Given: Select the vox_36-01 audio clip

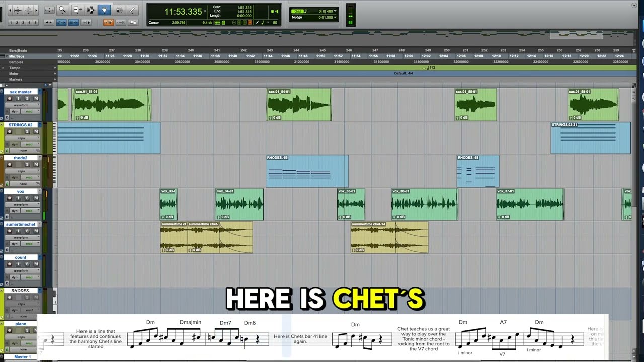Looking at the screenshot, I should pyautogui.click(x=425, y=204).
